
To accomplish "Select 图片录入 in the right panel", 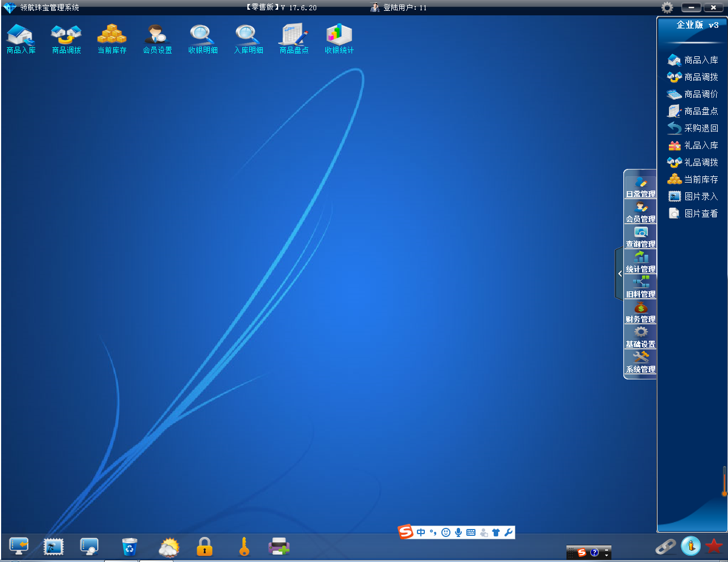I will [693, 196].
